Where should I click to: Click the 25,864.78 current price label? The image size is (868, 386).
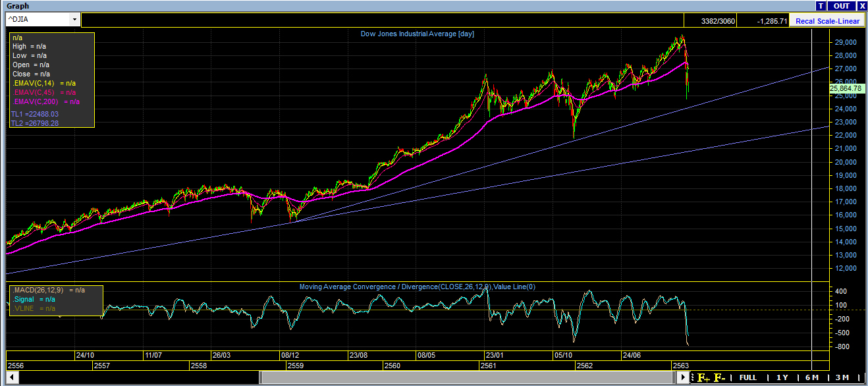coord(846,88)
